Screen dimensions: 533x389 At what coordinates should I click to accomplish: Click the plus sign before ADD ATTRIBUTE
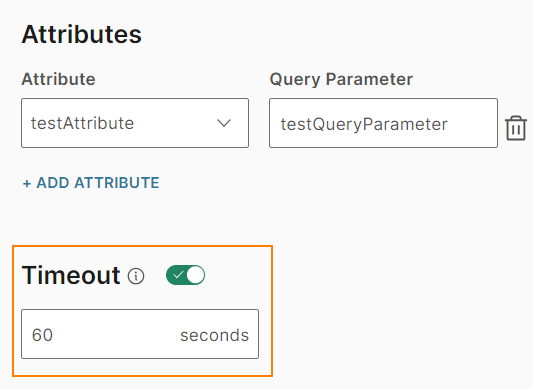coord(27,184)
